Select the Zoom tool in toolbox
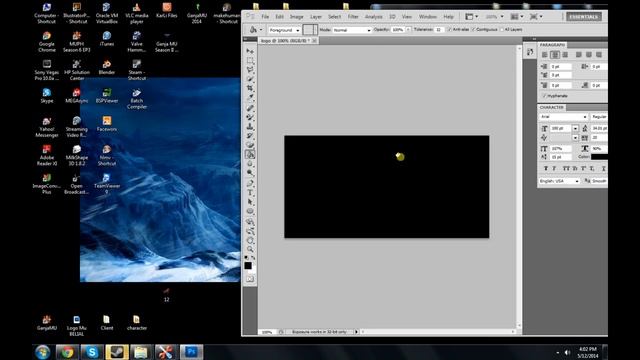The height and width of the screenshot is (360, 640). pyautogui.click(x=250, y=249)
